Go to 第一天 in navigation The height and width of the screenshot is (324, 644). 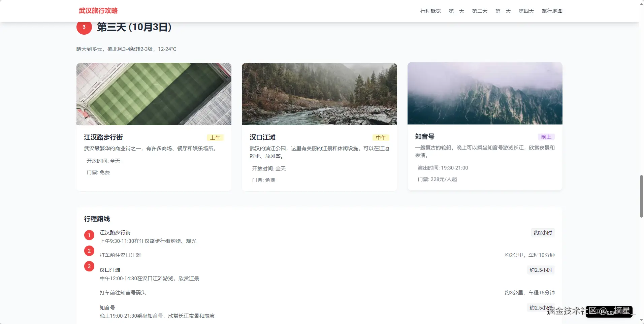coord(456,11)
